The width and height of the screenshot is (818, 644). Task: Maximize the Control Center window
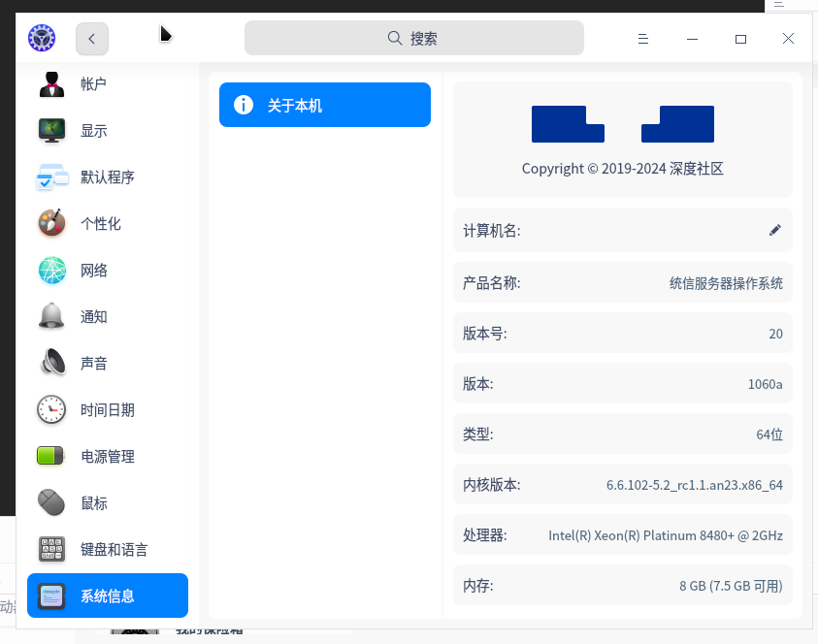pos(740,39)
